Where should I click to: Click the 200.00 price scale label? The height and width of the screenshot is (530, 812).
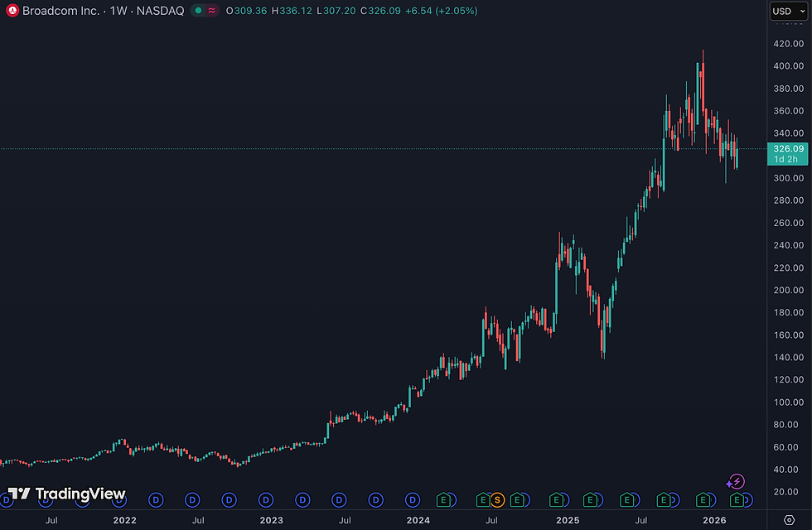(x=789, y=290)
